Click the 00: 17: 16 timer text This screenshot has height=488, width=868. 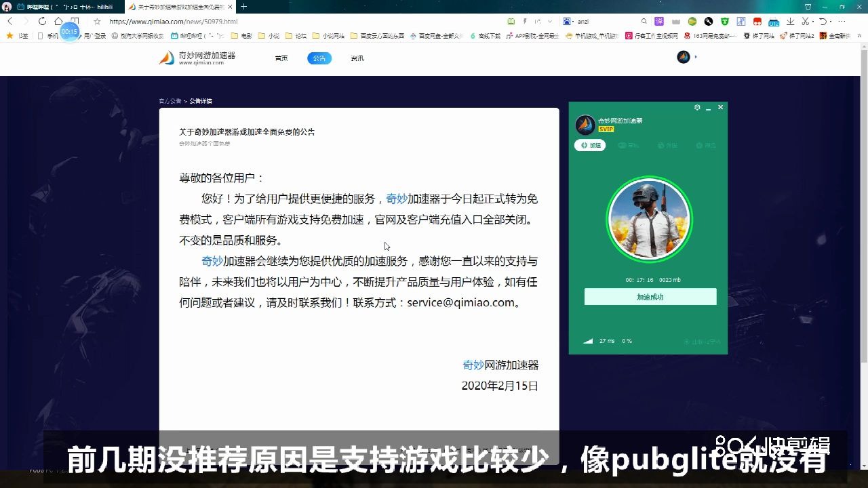click(x=639, y=280)
